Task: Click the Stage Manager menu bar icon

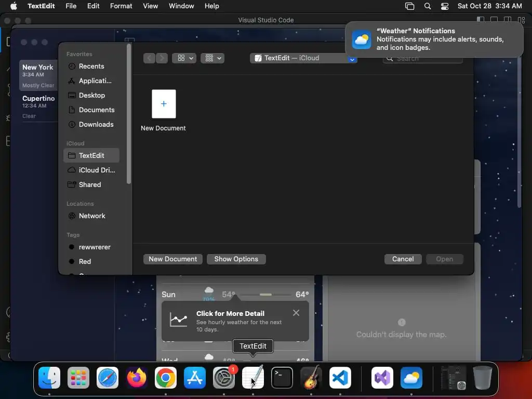Action: pos(409,6)
